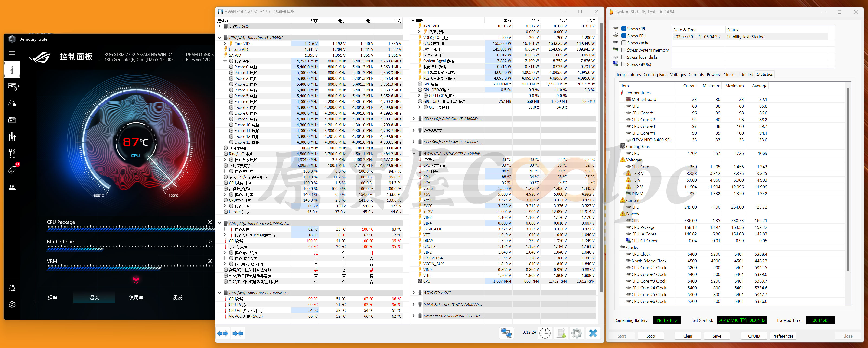Open the Armoury Crate settings gear
This screenshot has height=348, width=868.
12,305
